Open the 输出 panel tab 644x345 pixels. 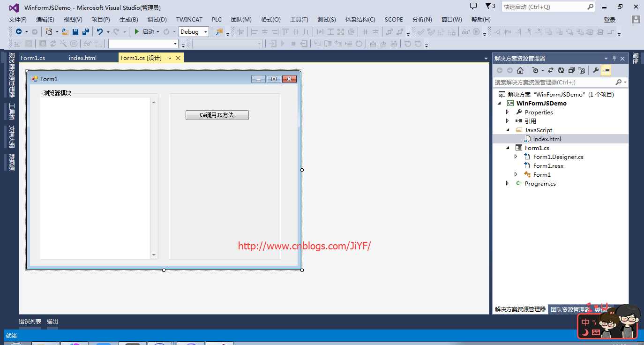coord(52,322)
